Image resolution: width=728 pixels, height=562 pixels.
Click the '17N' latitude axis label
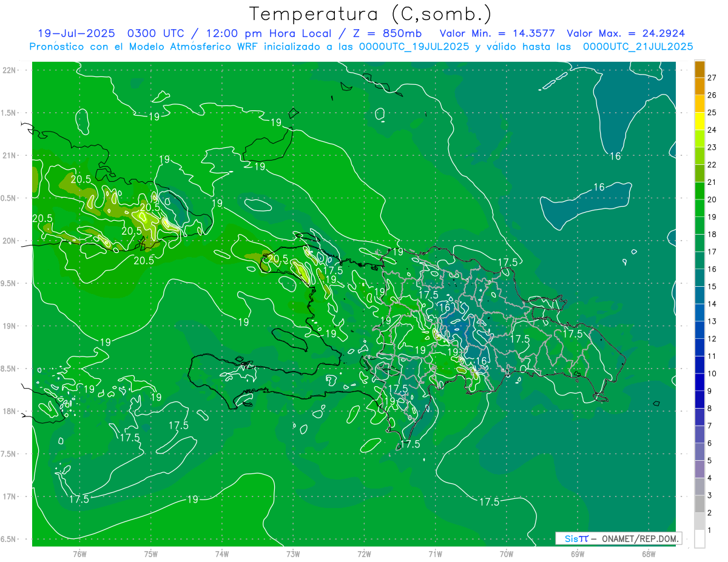coord(9,497)
